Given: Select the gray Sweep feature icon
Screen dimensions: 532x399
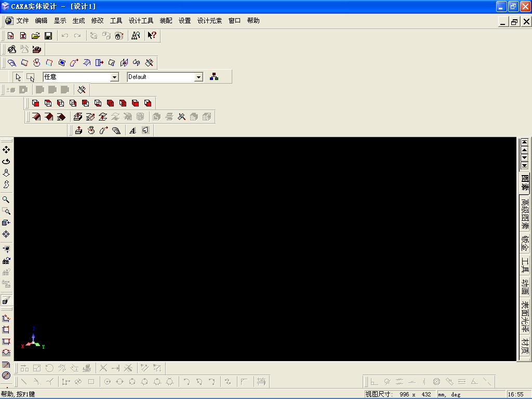Looking at the screenshot, I should (x=104, y=130).
